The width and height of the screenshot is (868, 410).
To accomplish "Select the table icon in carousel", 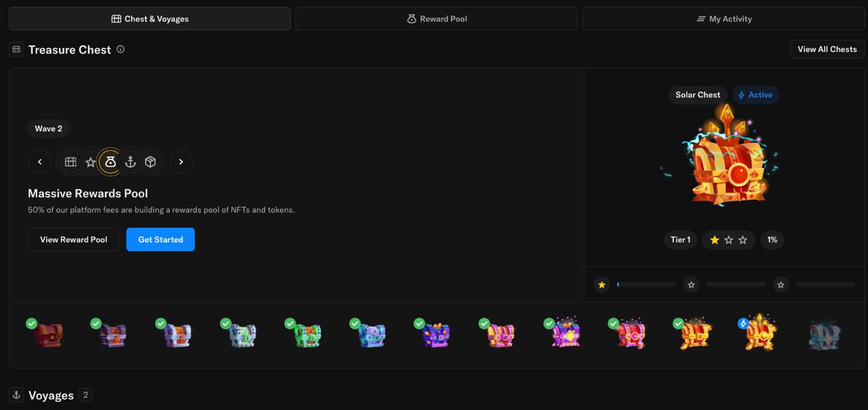I will pos(71,162).
